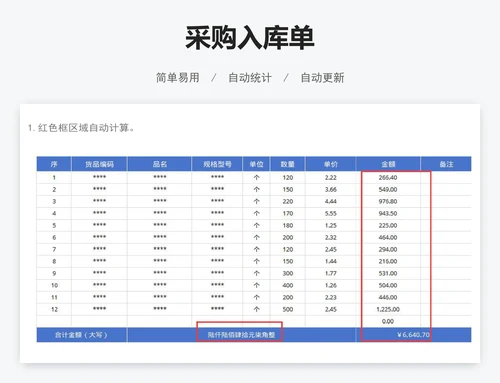Click sequence number 5

point(54,225)
